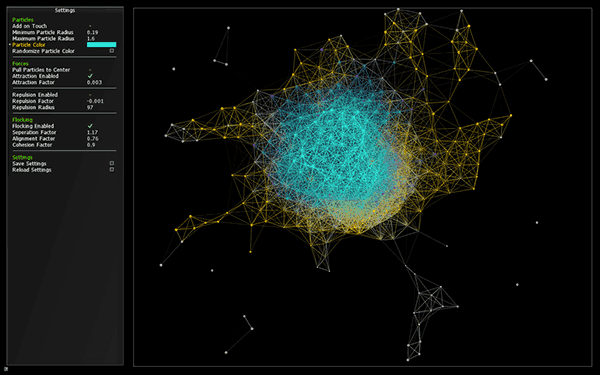Click the Save Settings square button
The image size is (600, 375).
point(112,163)
